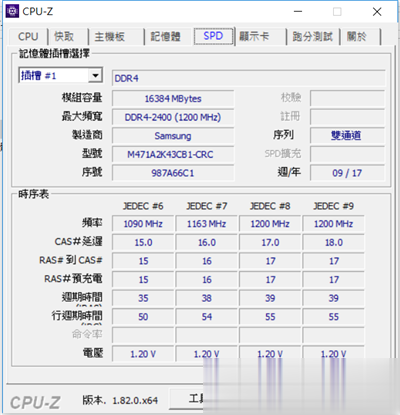This screenshot has height=415, width=400.
Task: Click the 16384 MBytes module size value
Action: click(173, 99)
